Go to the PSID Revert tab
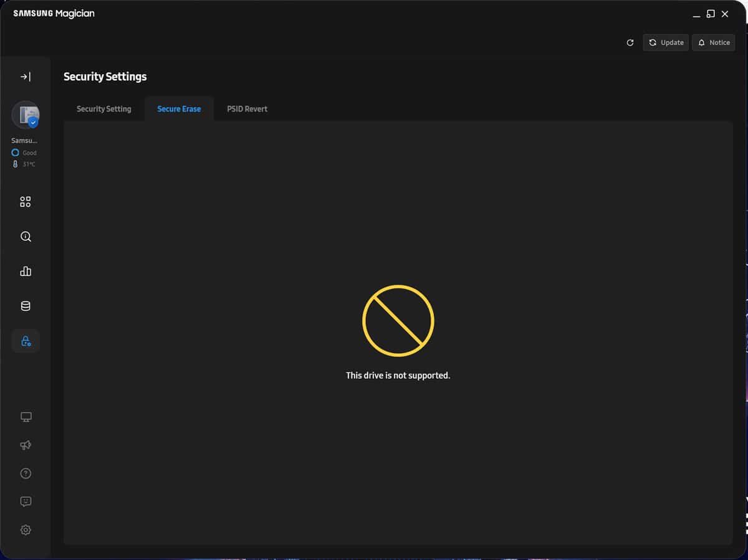The width and height of the screenshot is (748, 560). [247, 109]
